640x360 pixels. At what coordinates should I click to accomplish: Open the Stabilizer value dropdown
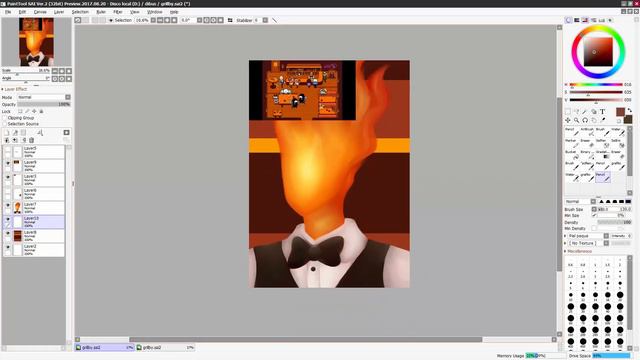pos(265,20)
